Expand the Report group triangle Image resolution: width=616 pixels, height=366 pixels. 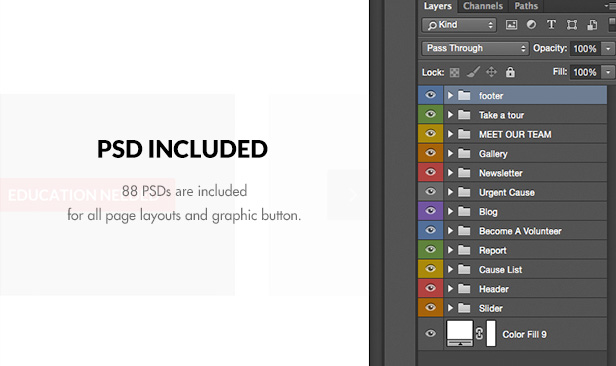450,250
